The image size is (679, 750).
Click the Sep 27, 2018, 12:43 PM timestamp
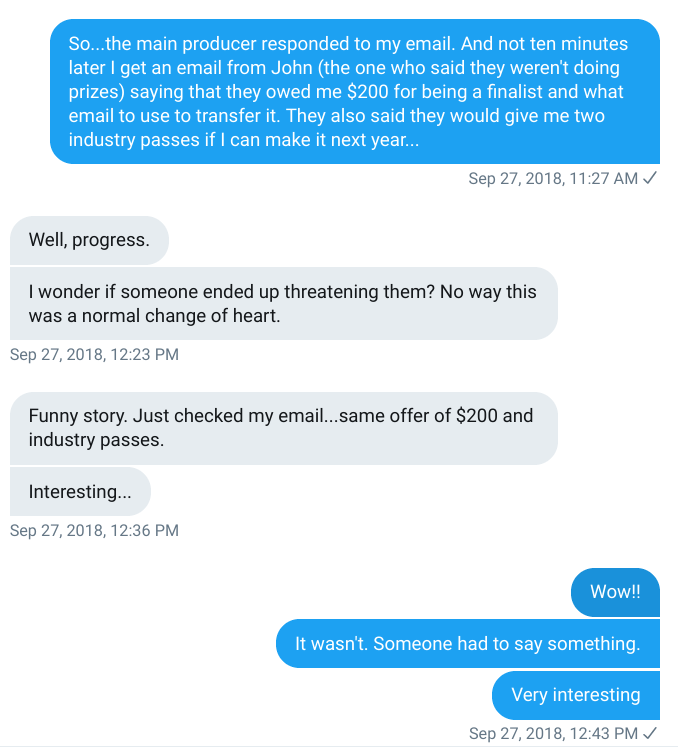tap(553, 733)
